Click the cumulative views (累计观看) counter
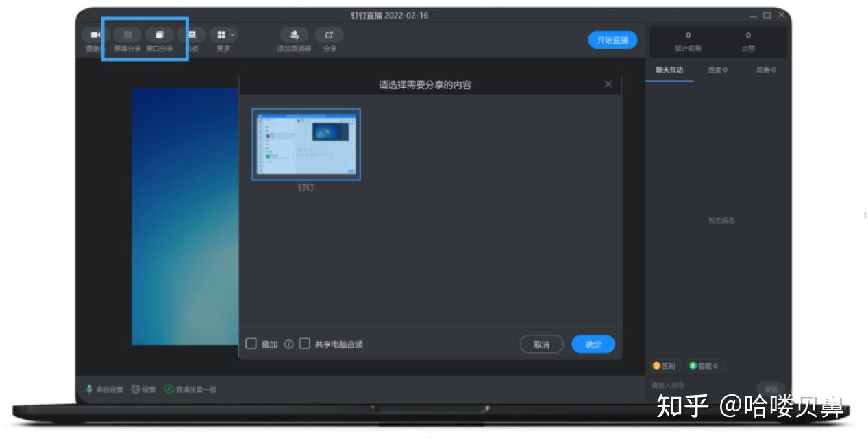 pyautogui.click(x=688, y=42)
